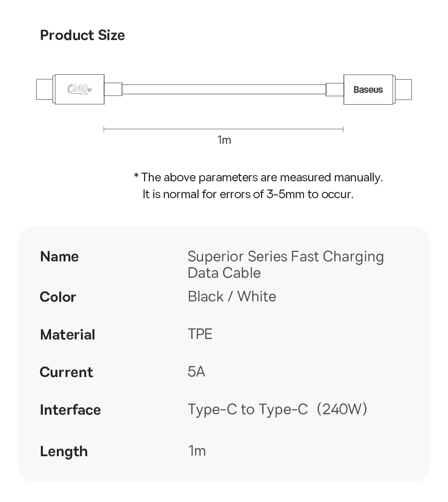Image resolution: width=448 pixels, height=502 pixels.
Task: Click the "Material" row label
Action: pos(67,335)
